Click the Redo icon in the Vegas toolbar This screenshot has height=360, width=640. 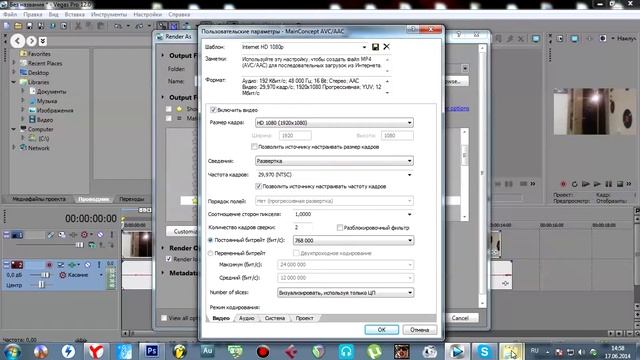139,26
